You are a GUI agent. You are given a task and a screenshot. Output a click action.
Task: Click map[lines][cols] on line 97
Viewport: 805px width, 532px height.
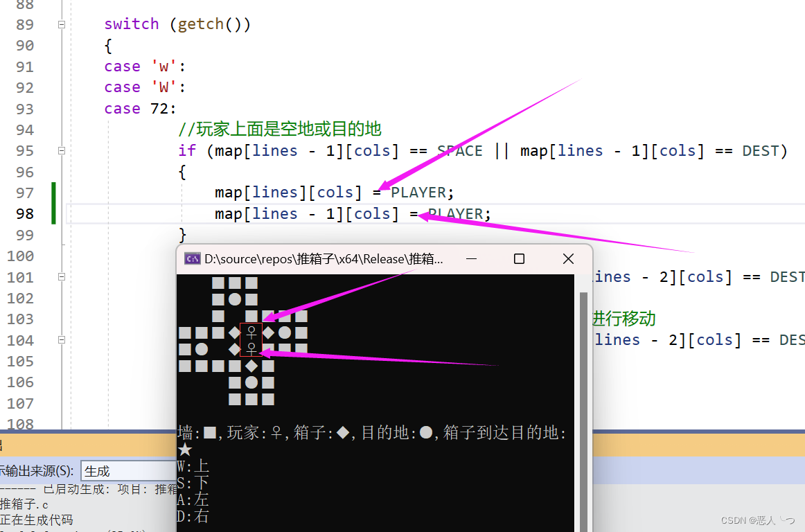pos(288,193)
